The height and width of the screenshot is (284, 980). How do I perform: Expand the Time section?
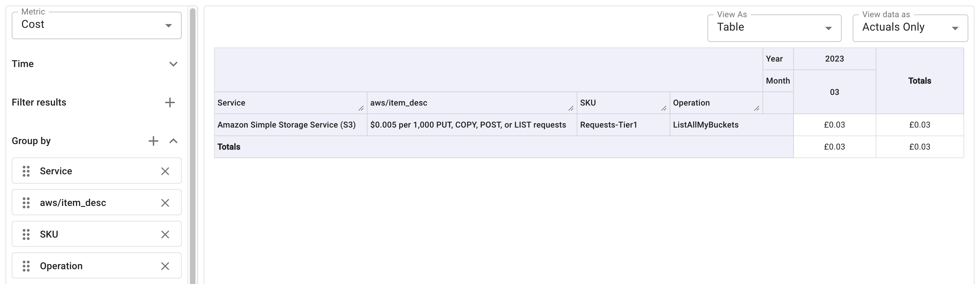[x=173, y=64]
